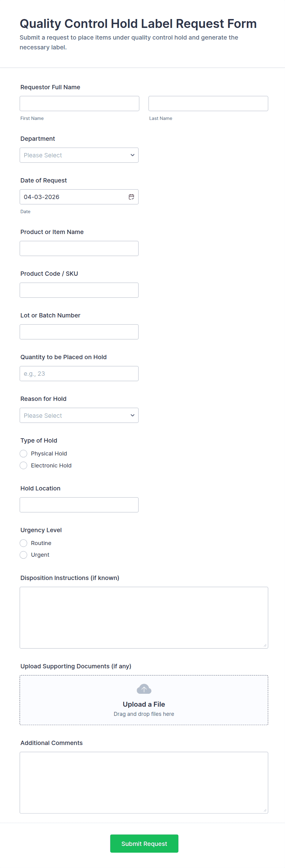This screenshot has width=285, height=868.
Task: Focus the First Name input field
Action: coord(79,103)
